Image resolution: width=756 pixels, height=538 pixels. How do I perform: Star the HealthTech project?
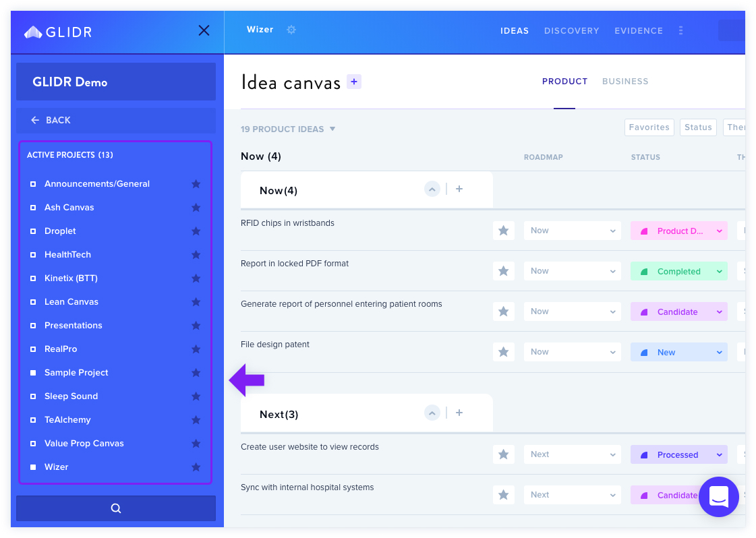(x=196, y=255)
